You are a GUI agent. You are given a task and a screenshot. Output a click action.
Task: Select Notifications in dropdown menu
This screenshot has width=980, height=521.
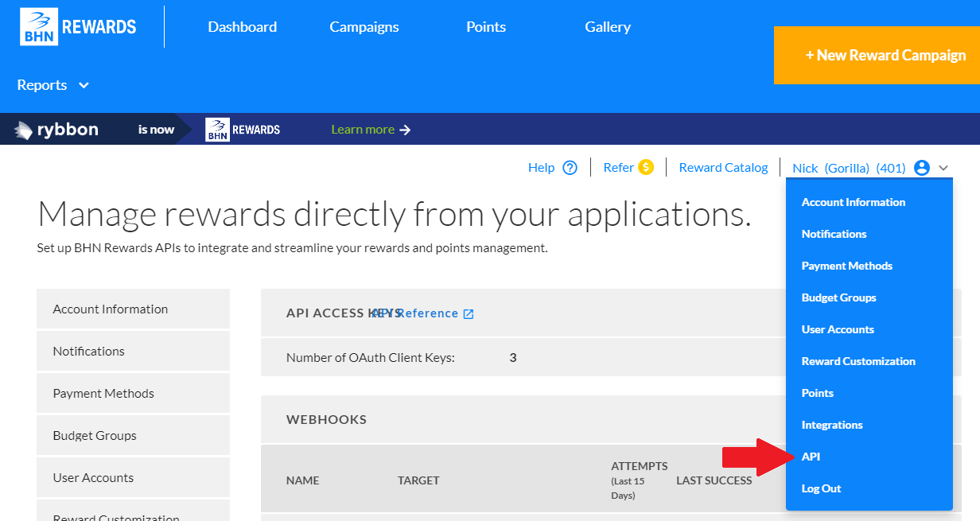click(834, 234)
